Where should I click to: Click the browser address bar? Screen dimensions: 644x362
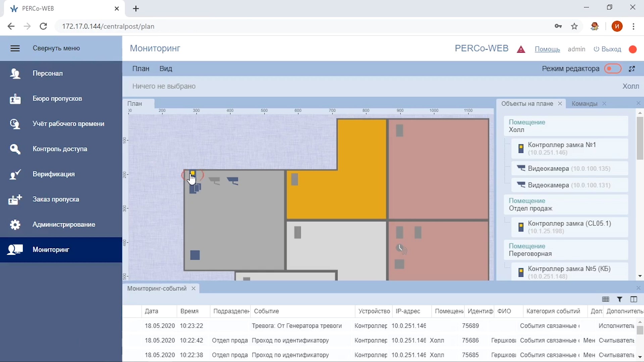(x=302, y=26)
